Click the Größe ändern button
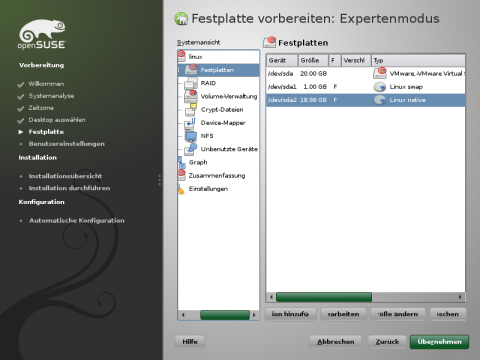Image resolution: width=480 pixels, height=360 pixels. coord(398,314)
